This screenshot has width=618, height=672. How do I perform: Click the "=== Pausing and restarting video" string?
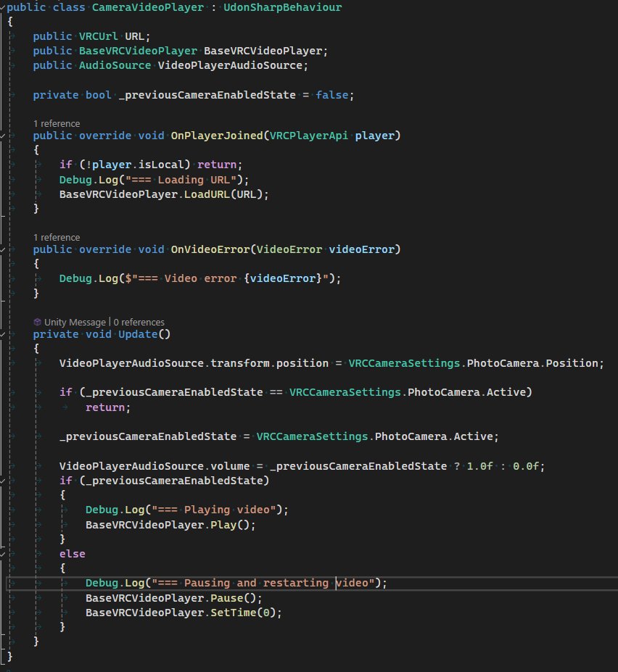pyautogui.click(x=263, y=584)
